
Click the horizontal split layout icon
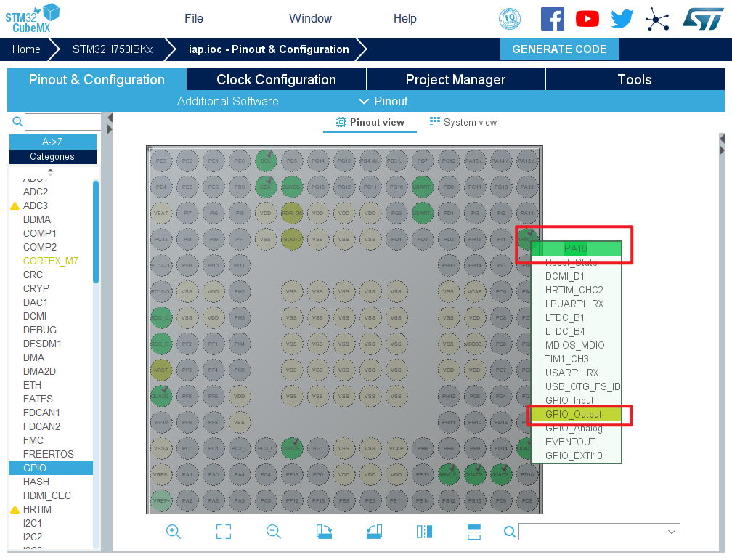(474, 532)
